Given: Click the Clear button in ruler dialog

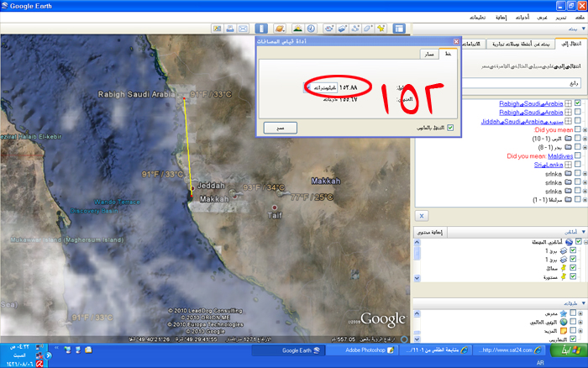Looking at the screenshot, I should pyautogui.click(x=280, y=128).
